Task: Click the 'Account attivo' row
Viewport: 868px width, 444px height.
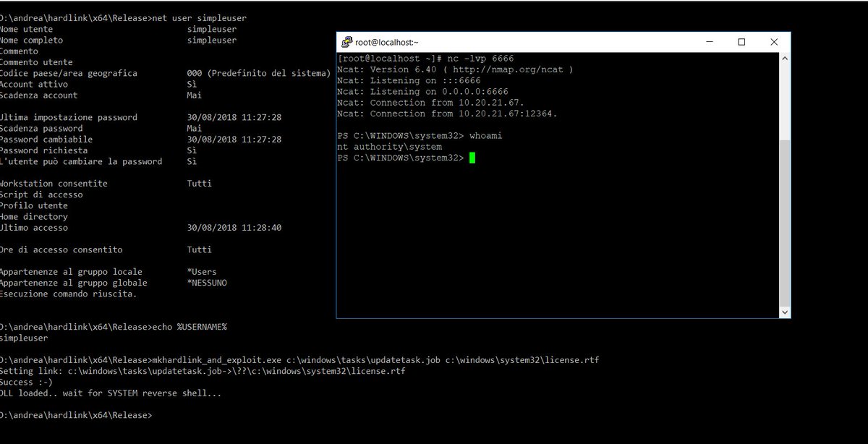Action: click(x=98, y=84)
